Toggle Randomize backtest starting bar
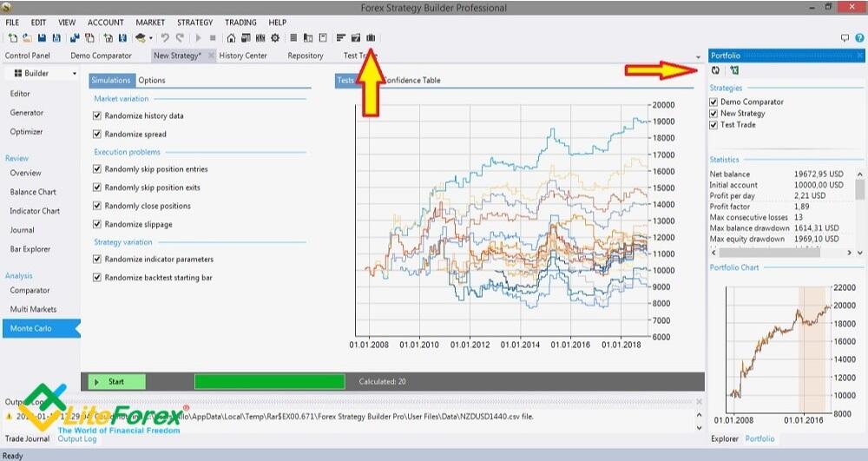868x461 pixels. 97,277
